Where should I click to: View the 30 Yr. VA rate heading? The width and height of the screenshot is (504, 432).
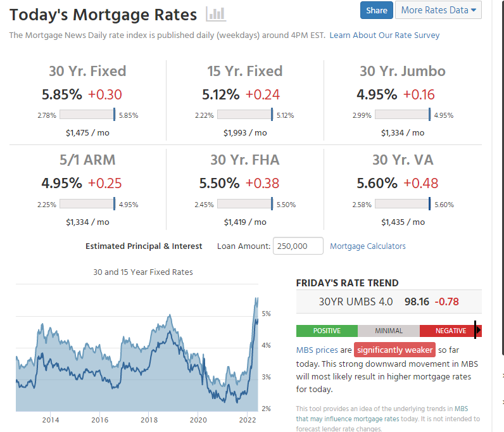403,160
